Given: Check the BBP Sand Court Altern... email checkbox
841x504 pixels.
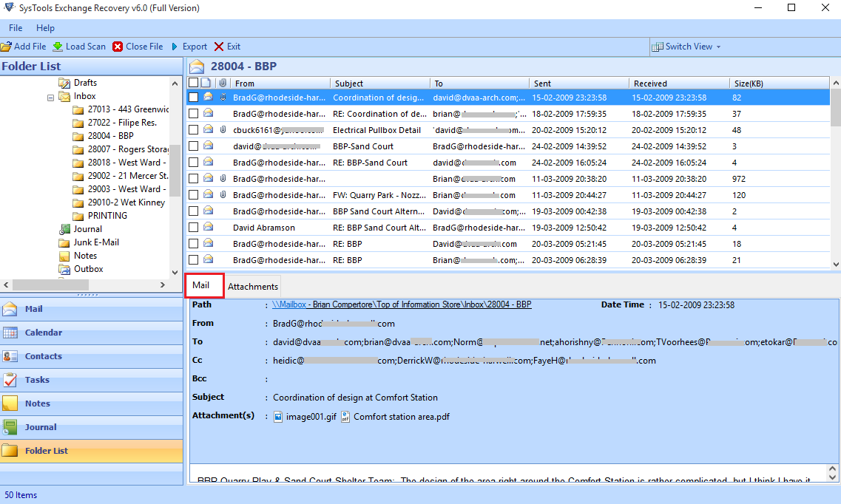Looking at the screenshot, I should 194,211.
